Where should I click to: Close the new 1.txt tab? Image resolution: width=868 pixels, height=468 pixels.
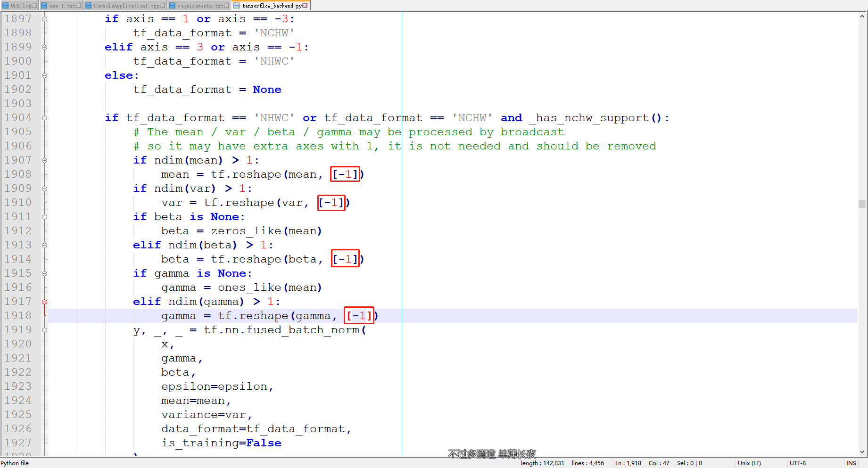pos(79,5)
